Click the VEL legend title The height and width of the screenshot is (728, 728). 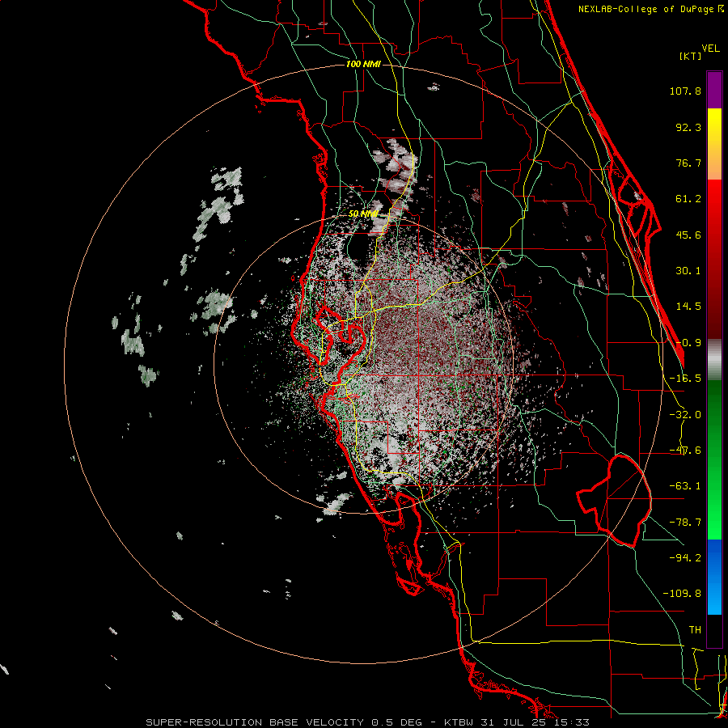point(710,49)
